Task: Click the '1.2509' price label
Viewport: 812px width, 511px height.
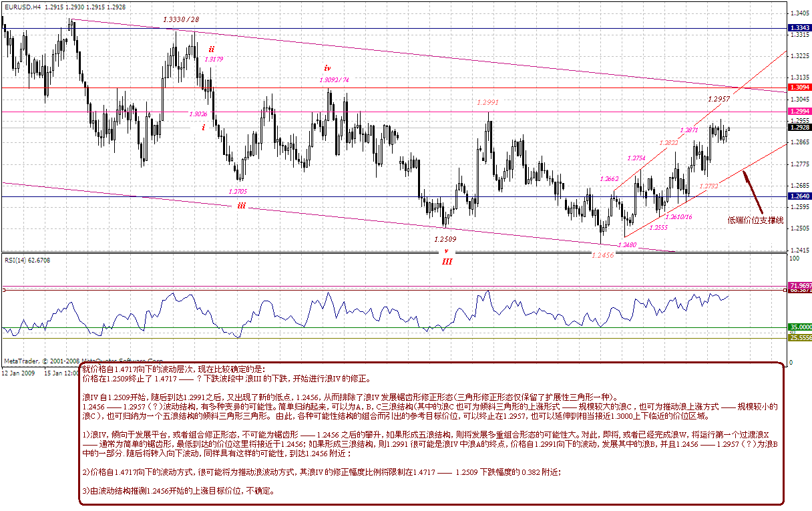Action: pyautogui.click(x=445, y=239)
